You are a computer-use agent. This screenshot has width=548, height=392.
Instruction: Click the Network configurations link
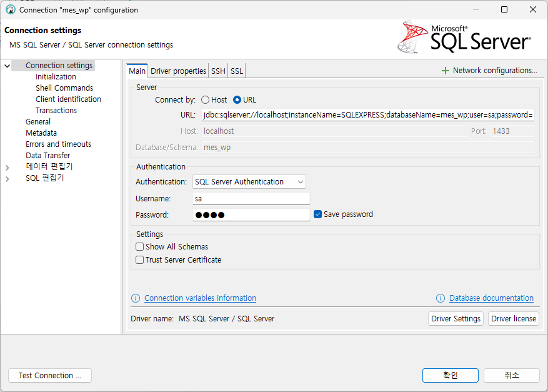click(495, 71)
